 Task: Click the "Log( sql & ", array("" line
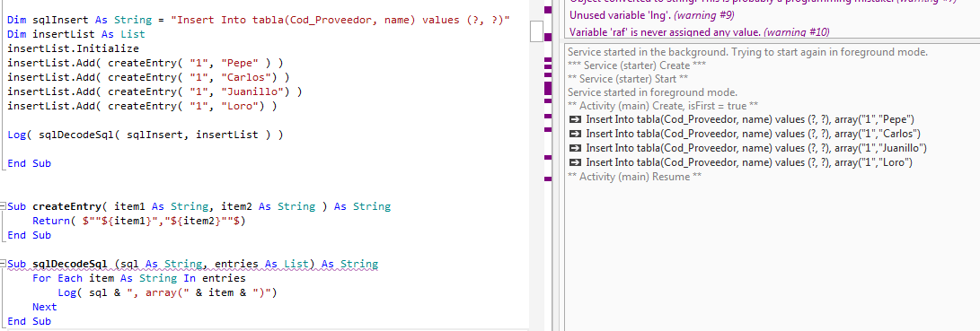tap(167, 292)
